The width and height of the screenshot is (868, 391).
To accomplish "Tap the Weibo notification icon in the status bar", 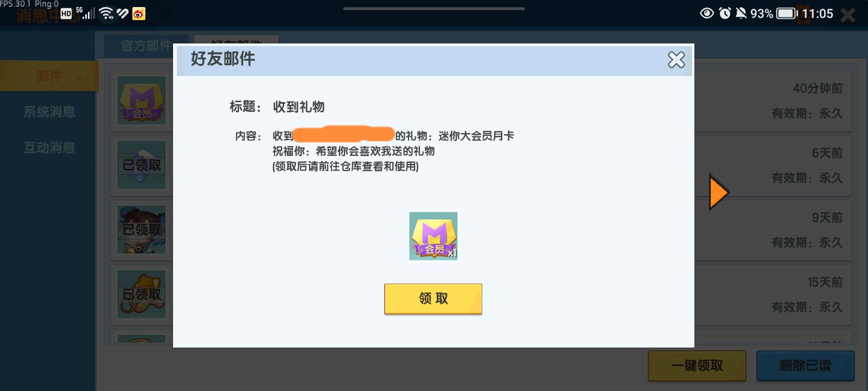I will (139, 14).
